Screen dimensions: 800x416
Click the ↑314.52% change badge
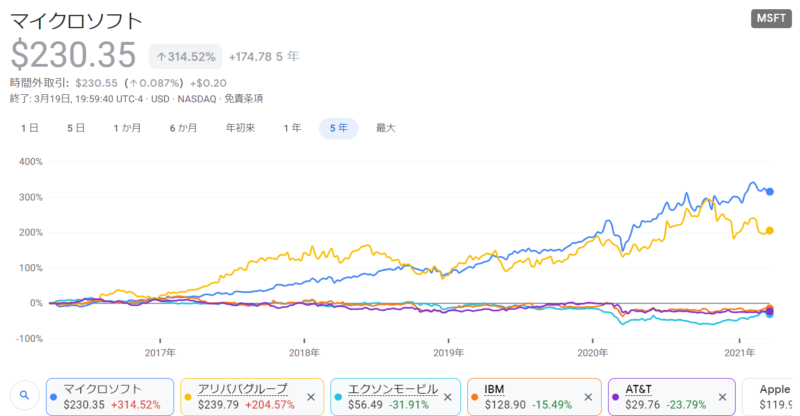[186, 56]
